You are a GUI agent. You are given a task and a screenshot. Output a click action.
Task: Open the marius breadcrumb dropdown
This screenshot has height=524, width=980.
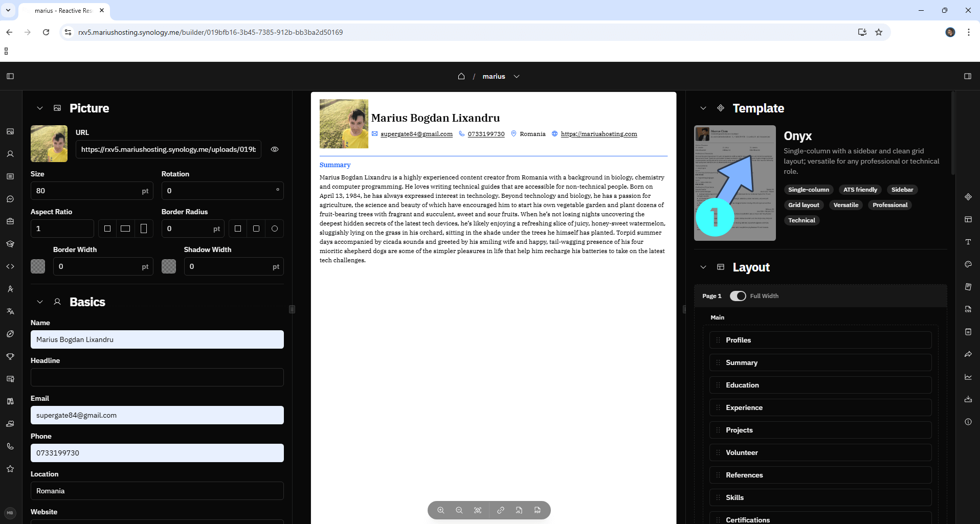click(x=517, y=76)
